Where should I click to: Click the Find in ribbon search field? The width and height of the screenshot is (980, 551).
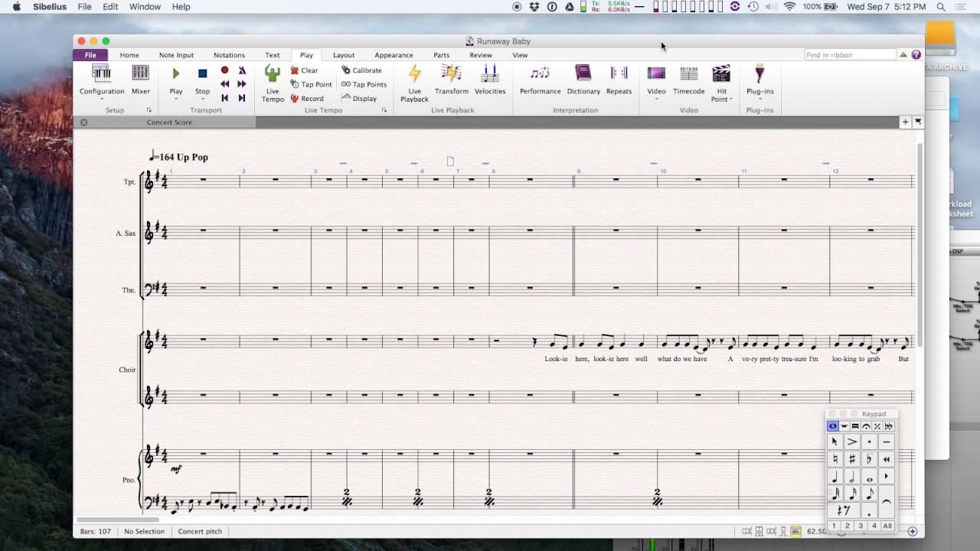[x=850, y=55]
